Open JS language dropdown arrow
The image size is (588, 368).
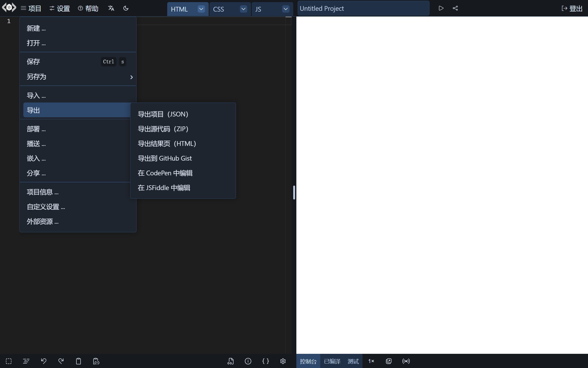pyautogui.click(x=286, y=9)
